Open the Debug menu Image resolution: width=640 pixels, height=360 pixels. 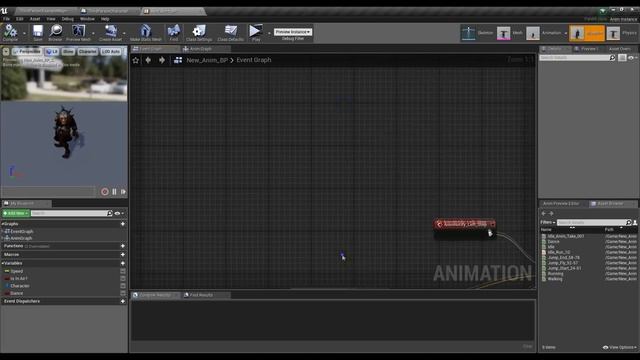(67, 19)
